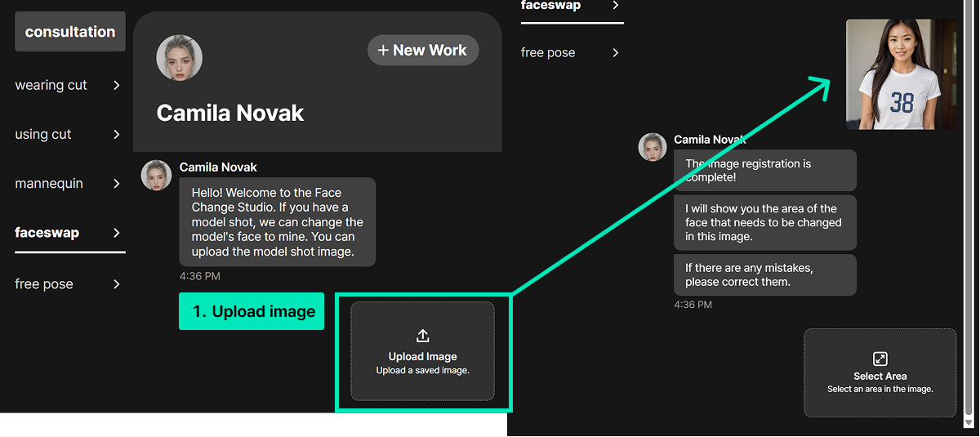Click the 4:36 PM timestamp in the right panel

click(x=693, y=305)
